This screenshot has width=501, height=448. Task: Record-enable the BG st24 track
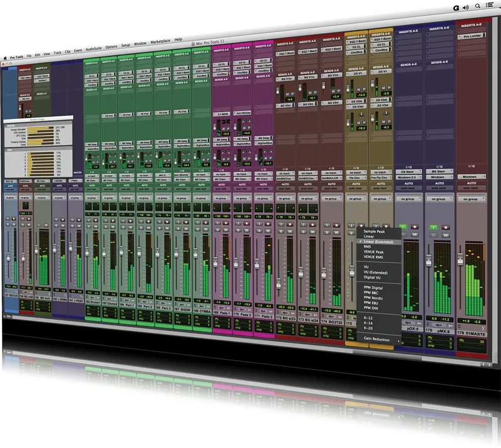tap(312, 225)
